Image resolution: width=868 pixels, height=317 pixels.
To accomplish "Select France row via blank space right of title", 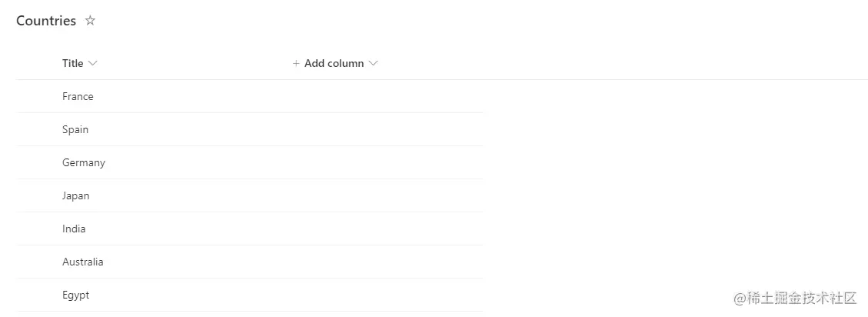I will click(308, 96).
